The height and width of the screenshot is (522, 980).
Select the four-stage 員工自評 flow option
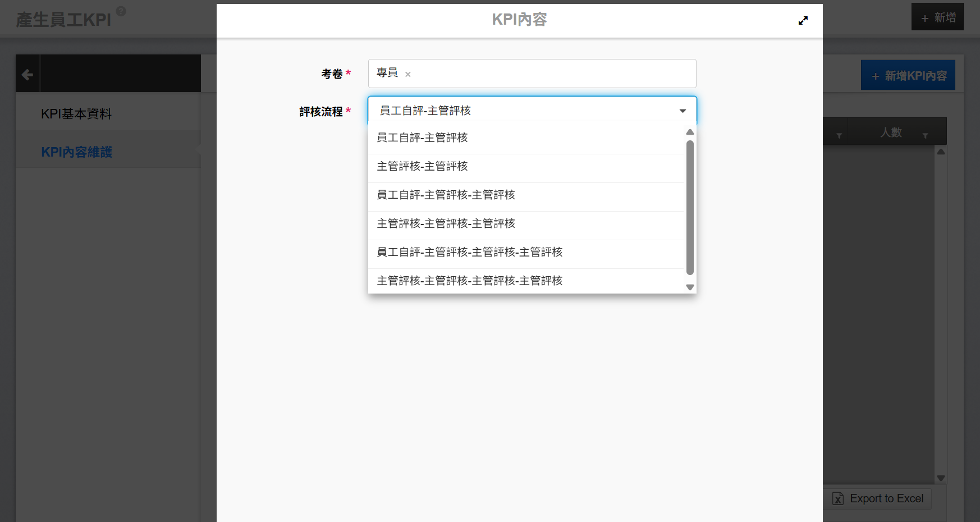[469, 253]
